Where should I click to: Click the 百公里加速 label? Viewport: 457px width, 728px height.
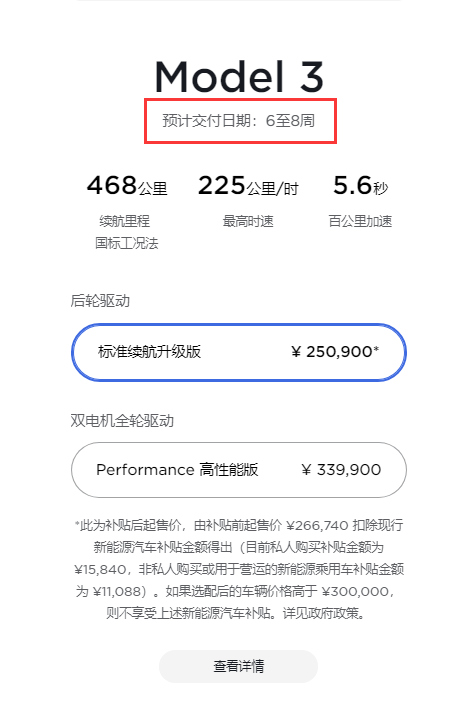coord(360,221)
